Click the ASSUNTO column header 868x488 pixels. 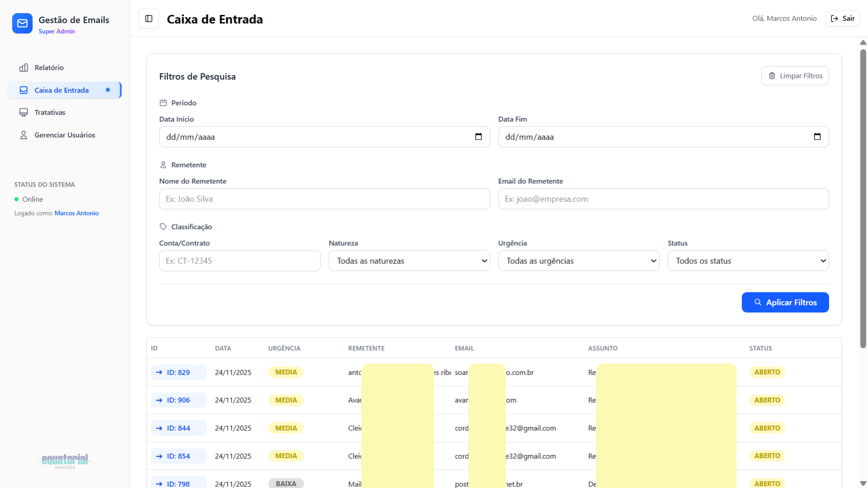pos(603,348)
